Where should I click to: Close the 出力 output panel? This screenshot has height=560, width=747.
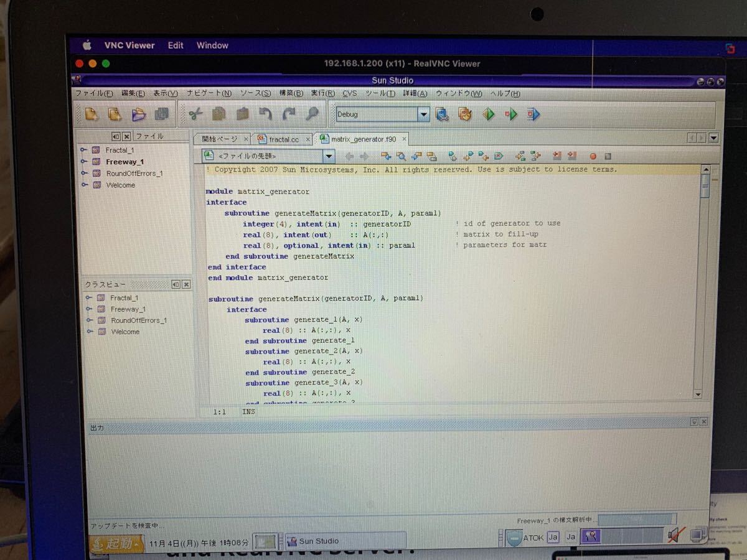704,422
